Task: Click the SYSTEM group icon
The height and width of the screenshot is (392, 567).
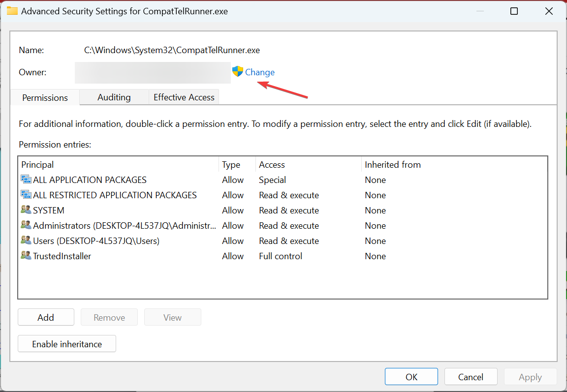Action: click(26, 210)
